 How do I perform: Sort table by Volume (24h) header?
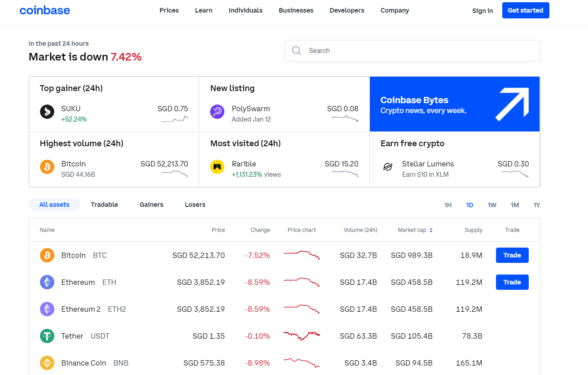pos(360,230)
